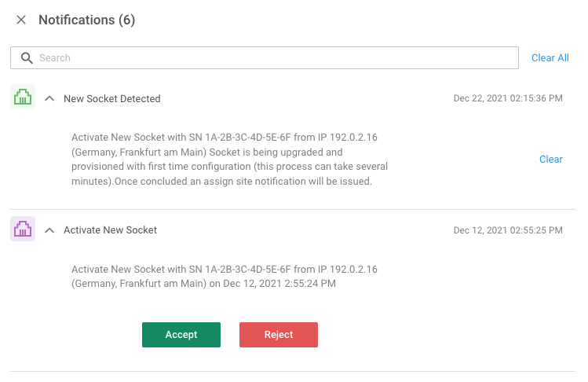
Task: Select the New Socket Detected title
Action: (111, 99)
